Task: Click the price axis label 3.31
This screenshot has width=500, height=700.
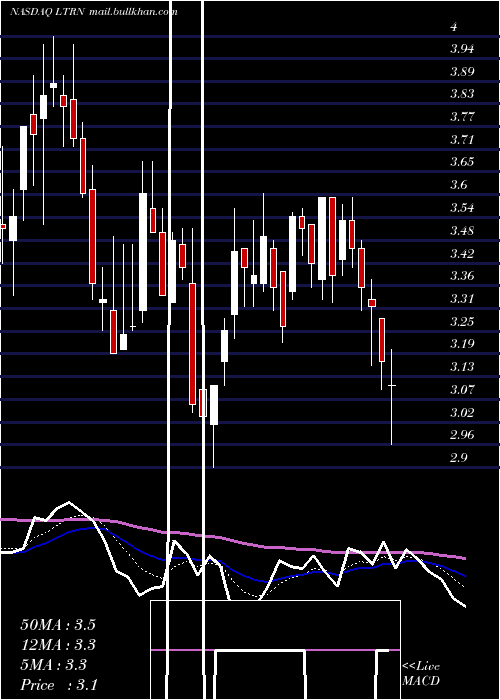Action: (x=462, y=299)
